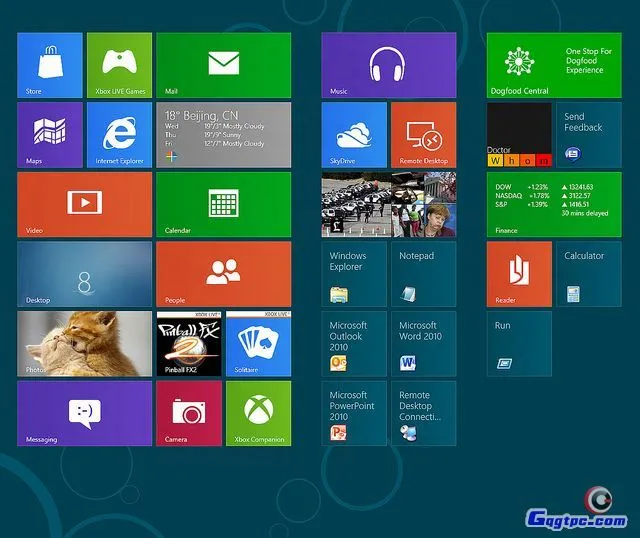The width and height of the screenshot is (640, 538).
Task: Click the Send Feedback tile
Action: tap(588, 135)
